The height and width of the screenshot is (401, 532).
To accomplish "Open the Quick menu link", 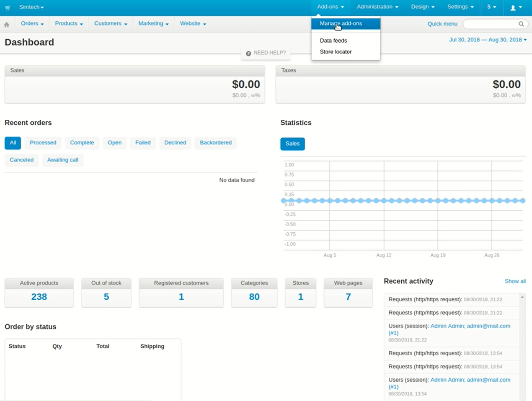I will point(442,24).
